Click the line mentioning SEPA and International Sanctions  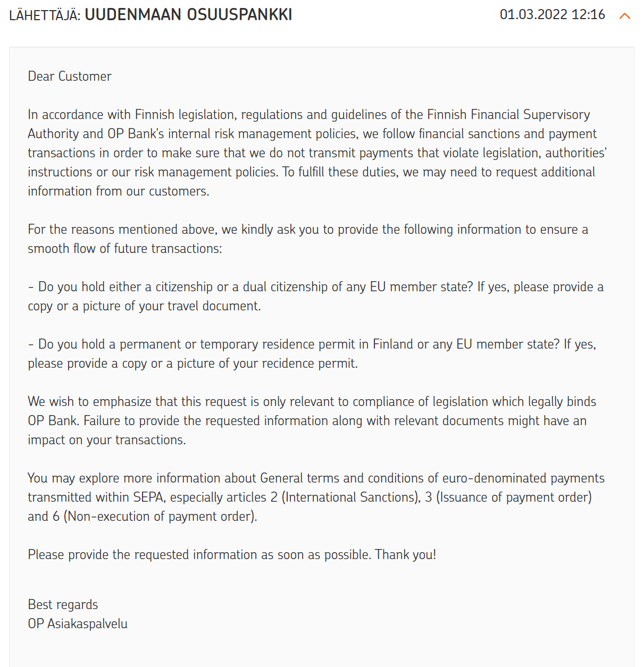[310, 497]
